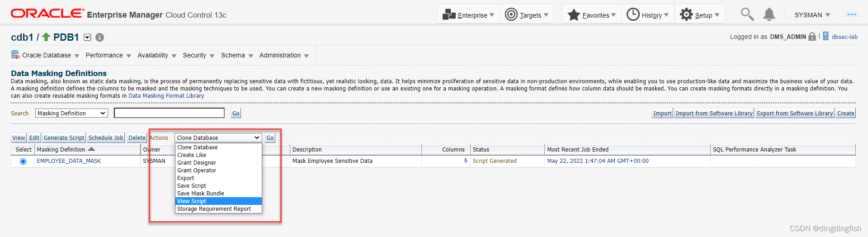Viewport: 868px width, 237px height.
Task: Click the Generate Script button
Action: (64, 138)
